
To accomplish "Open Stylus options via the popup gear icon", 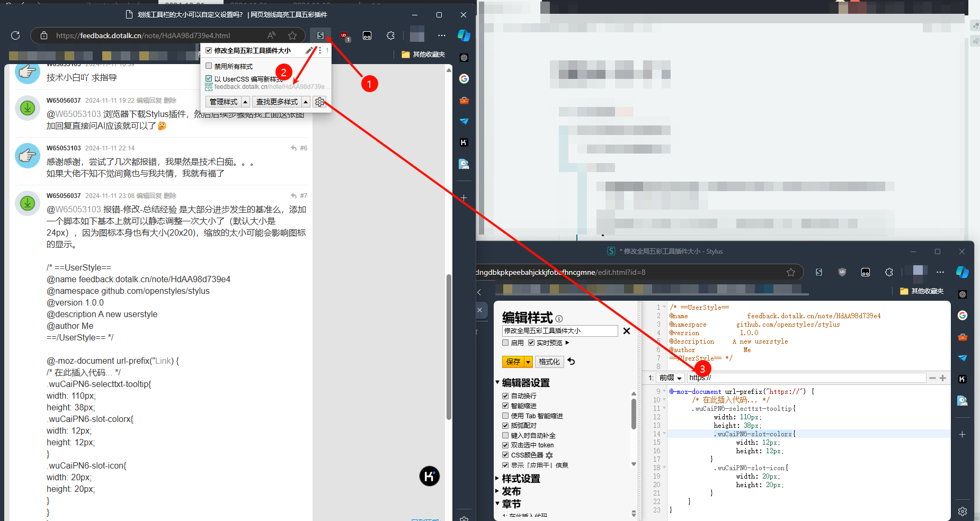I will point(319,102).
